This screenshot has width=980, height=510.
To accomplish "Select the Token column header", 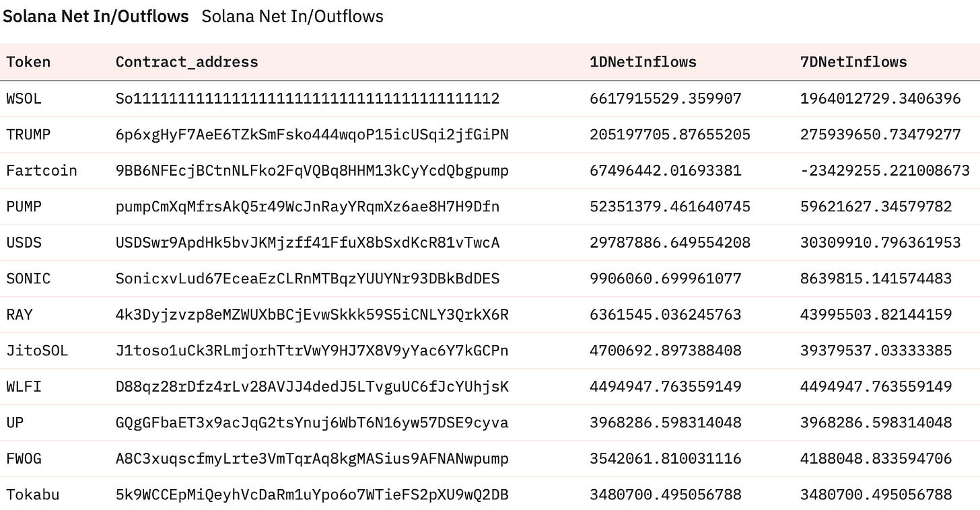I will click(28, 62).
